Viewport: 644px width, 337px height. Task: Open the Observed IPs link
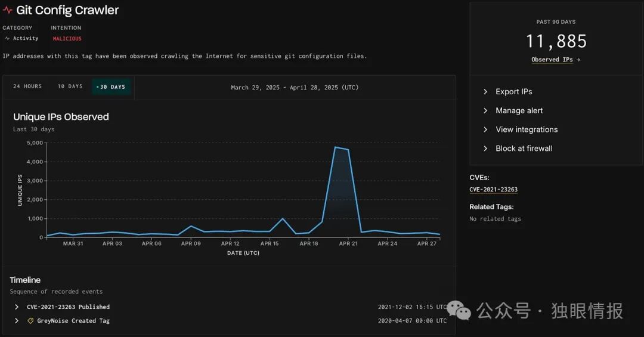click(552, 60)
